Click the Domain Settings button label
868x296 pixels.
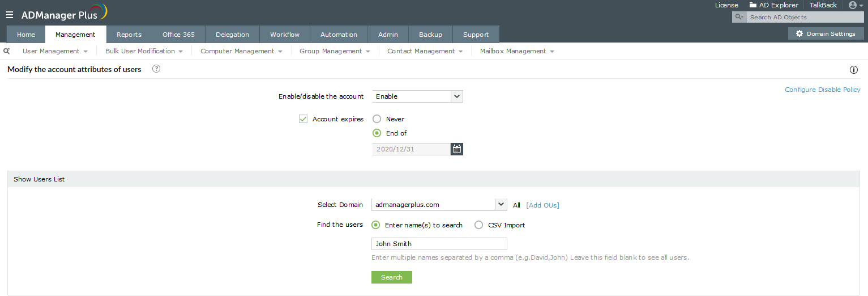(x=831, y=33)
